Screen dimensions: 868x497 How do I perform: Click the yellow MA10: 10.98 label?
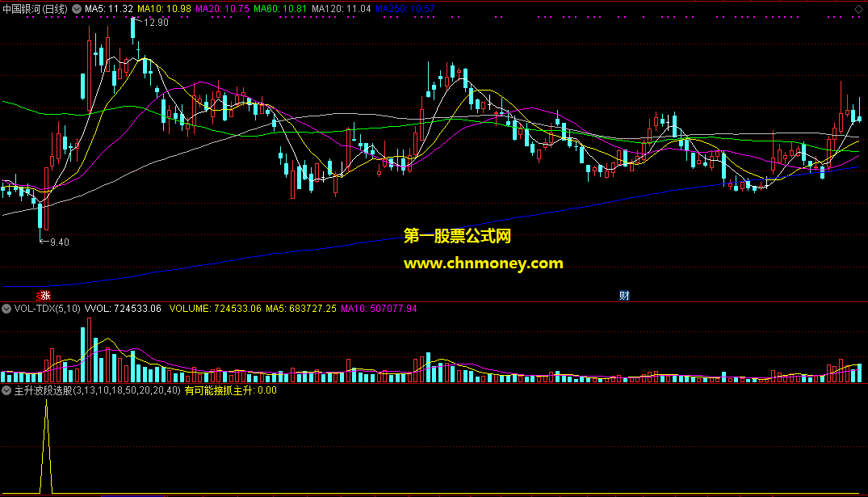click(x=165, y=9)
